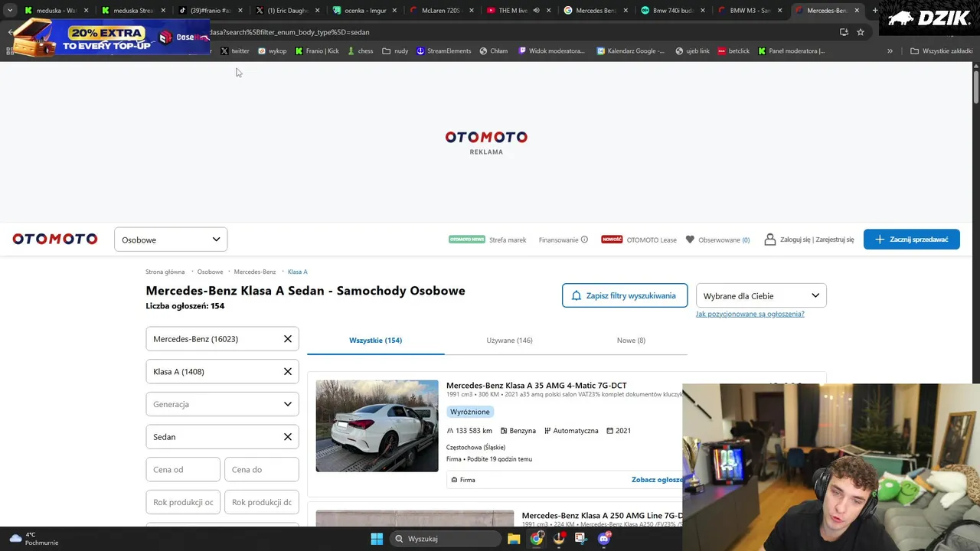Click the info icon beside Finansowanie
The image size is (980, 551).
[584, 240]
